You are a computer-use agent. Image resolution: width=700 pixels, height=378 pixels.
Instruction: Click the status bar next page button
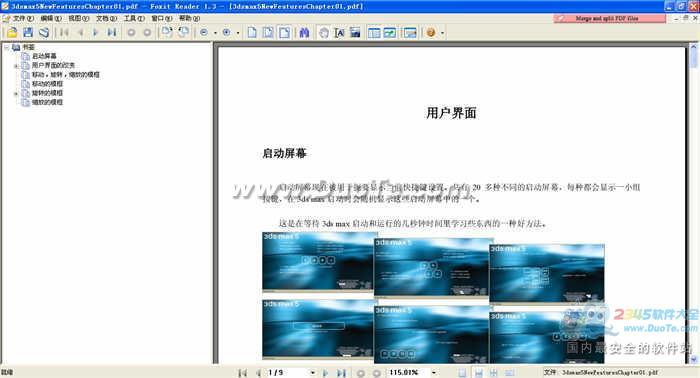pyautogui.click(x=325, y=373)
